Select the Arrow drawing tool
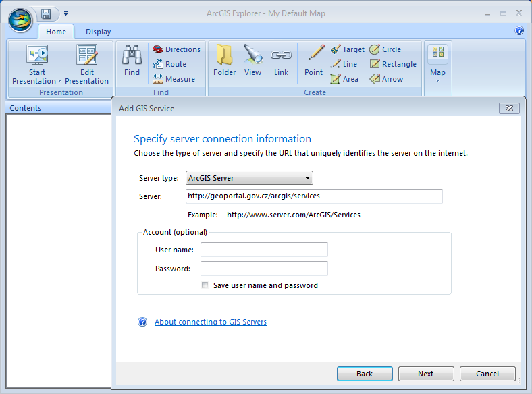 point(386,79)
